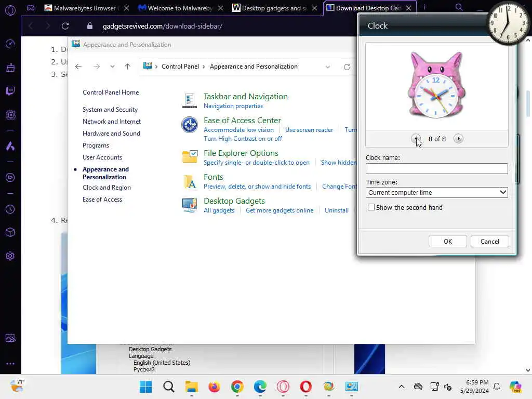532x399 pixels.
Task: Click the Fonts category icon
Action: click(190, 181)
